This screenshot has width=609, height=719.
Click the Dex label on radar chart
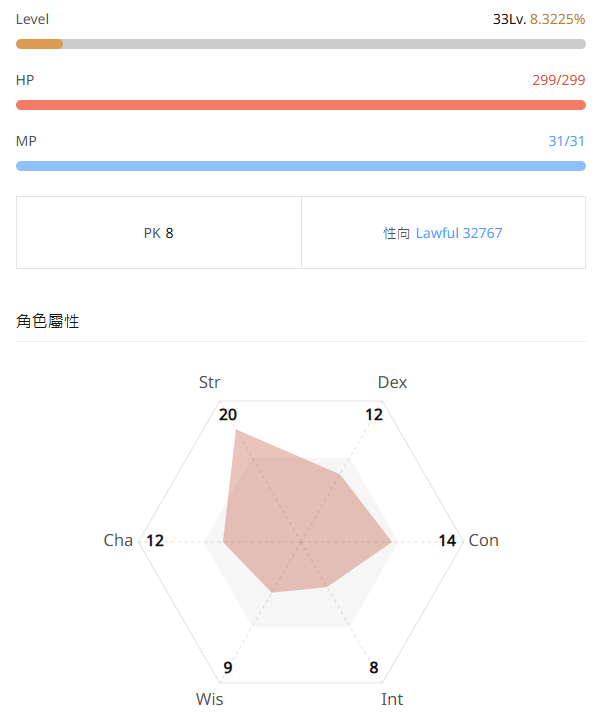(392, 382)
